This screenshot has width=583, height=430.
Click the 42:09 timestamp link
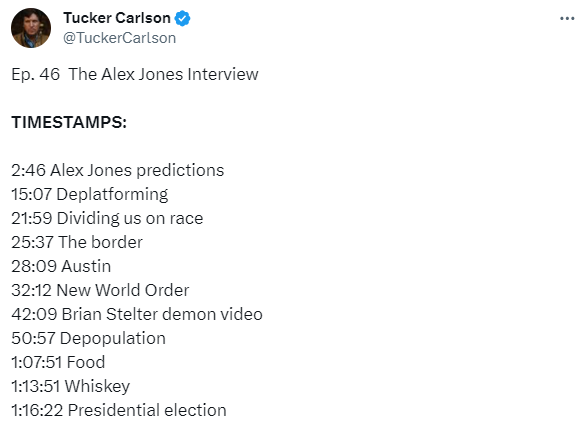34,314
